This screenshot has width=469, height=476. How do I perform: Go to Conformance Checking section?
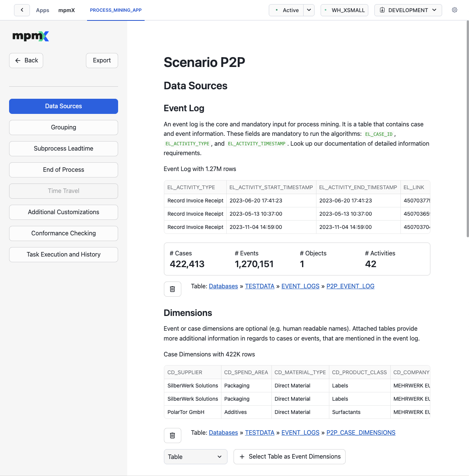64,233
